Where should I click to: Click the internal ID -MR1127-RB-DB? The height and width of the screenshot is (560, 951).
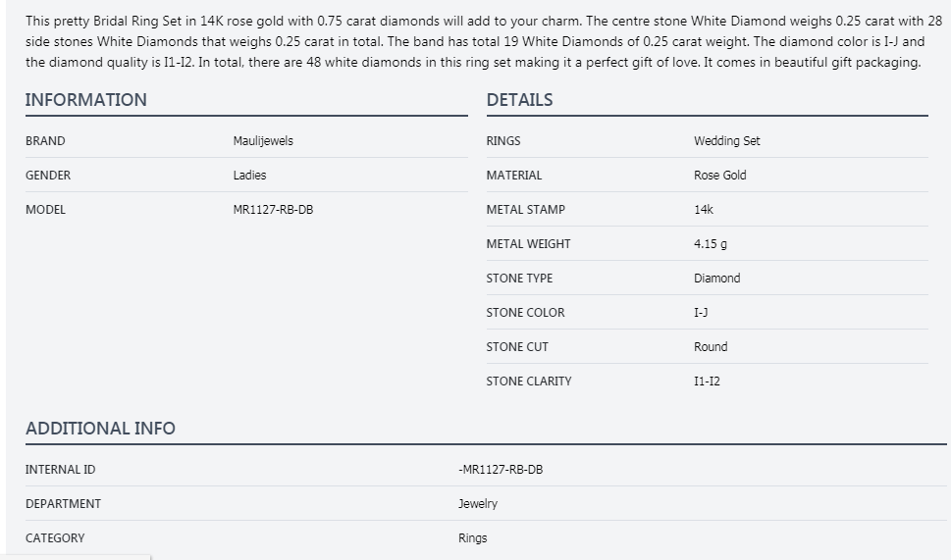point(501,470)
